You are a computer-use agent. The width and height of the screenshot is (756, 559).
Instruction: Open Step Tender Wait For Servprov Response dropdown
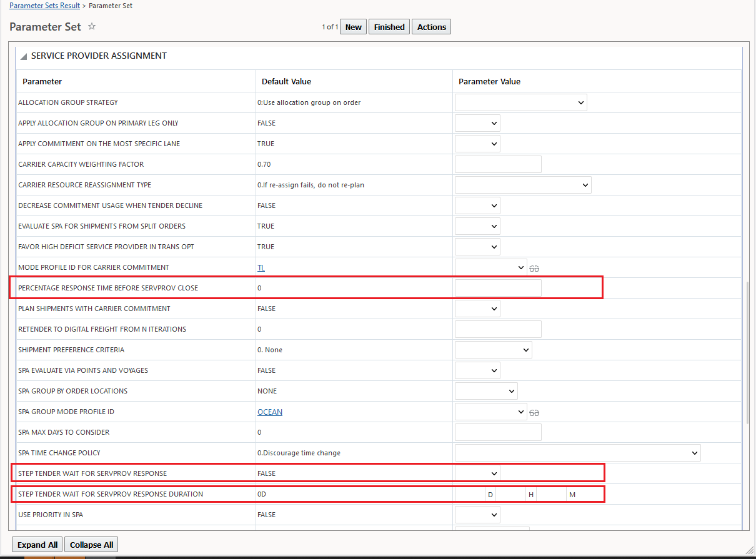pos(477,473)
